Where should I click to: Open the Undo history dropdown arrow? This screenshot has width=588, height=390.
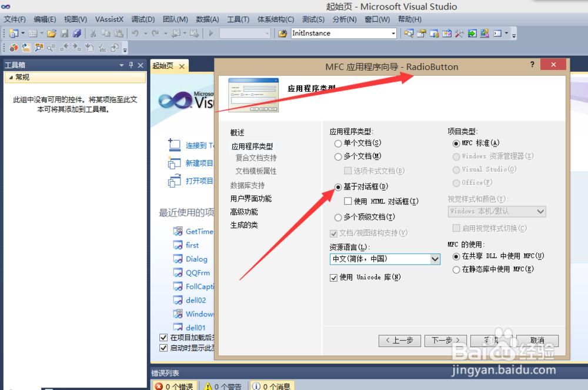coord(145,34)
